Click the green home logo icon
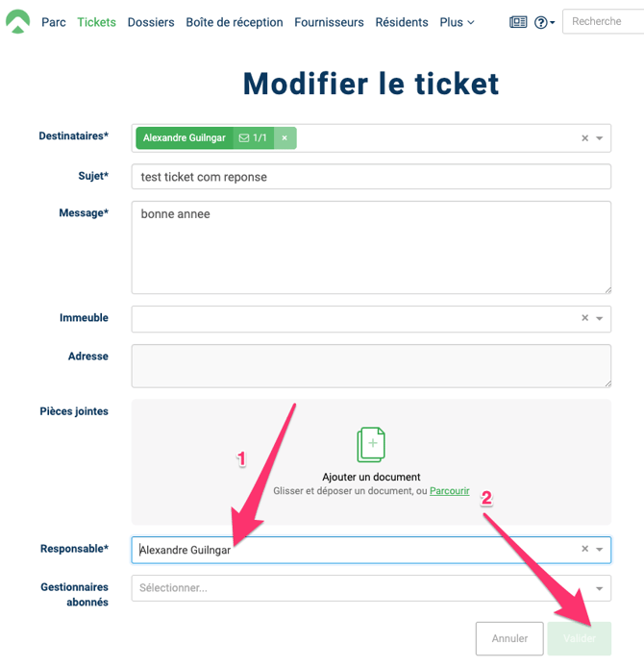 coord(17,21)
